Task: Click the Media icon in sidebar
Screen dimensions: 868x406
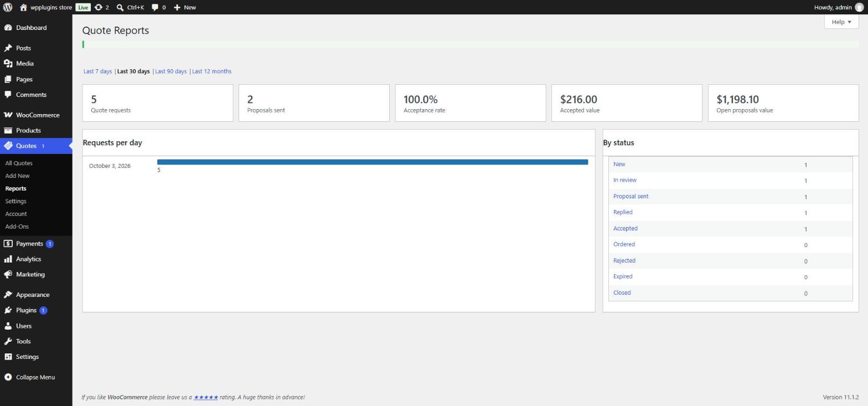Action: click(x=8, y=64)
